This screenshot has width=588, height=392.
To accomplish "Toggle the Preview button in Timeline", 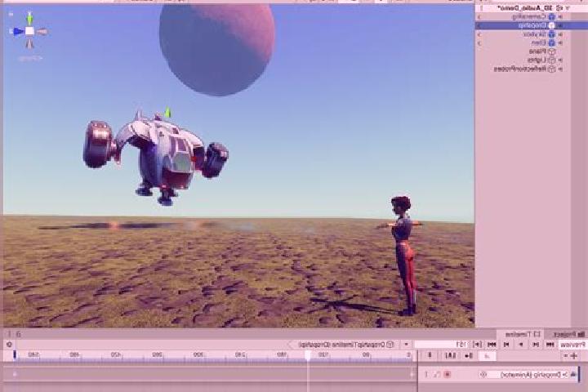I will click(572, 345).
